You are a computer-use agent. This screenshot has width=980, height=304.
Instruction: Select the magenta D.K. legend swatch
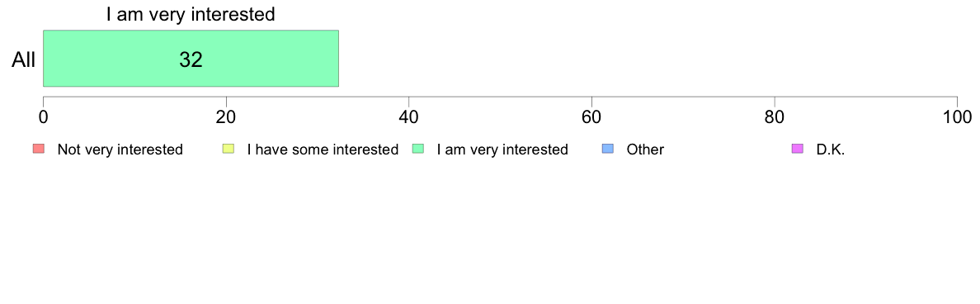(x=798, y=149)
